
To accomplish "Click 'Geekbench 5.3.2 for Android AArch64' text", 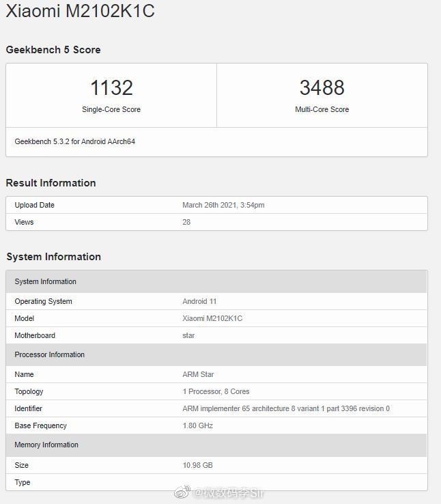I will [x=75, y=141].
